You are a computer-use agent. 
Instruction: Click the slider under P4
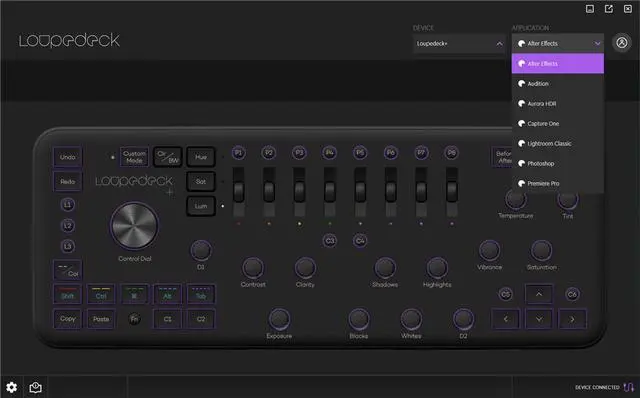(x=330, y=191)
